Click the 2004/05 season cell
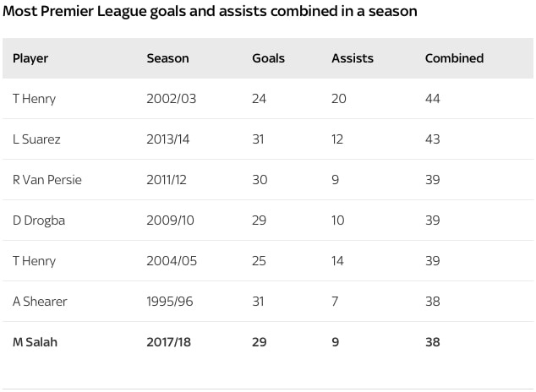The width and height of the screenshot is (536, 392). click(172, 261)
